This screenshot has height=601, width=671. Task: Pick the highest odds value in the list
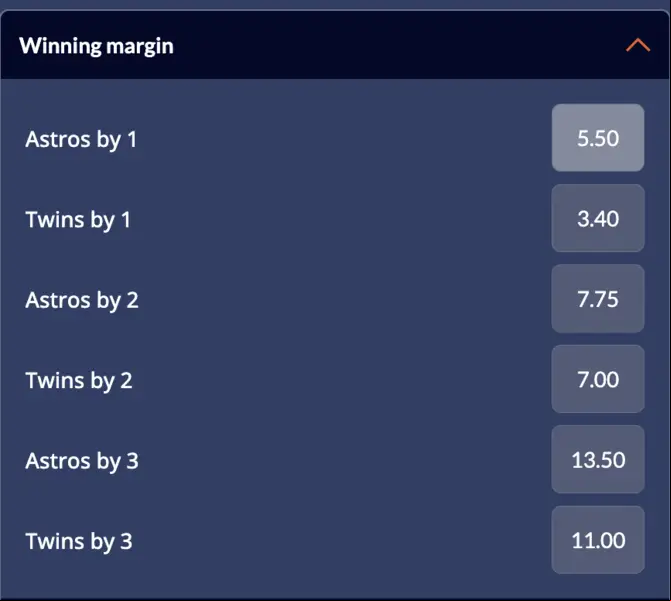click(598, 460)
